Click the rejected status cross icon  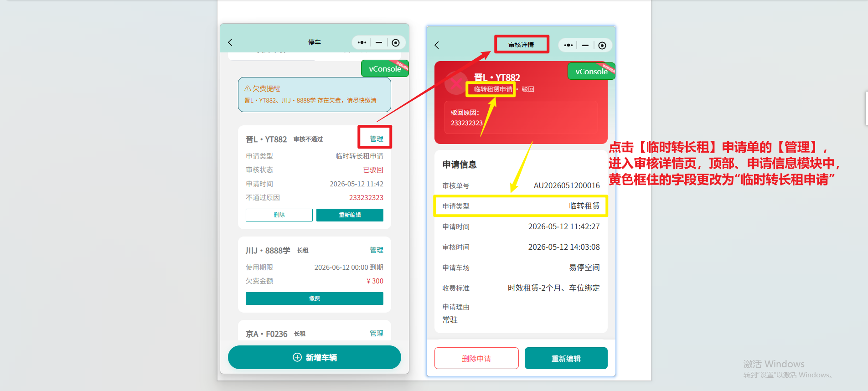(x=455, y=83)
